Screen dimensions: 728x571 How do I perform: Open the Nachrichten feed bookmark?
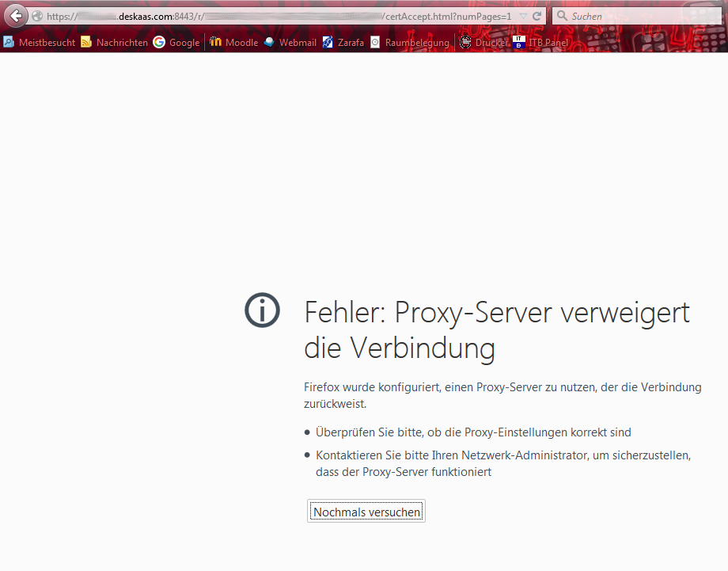[x=114, y=43]
